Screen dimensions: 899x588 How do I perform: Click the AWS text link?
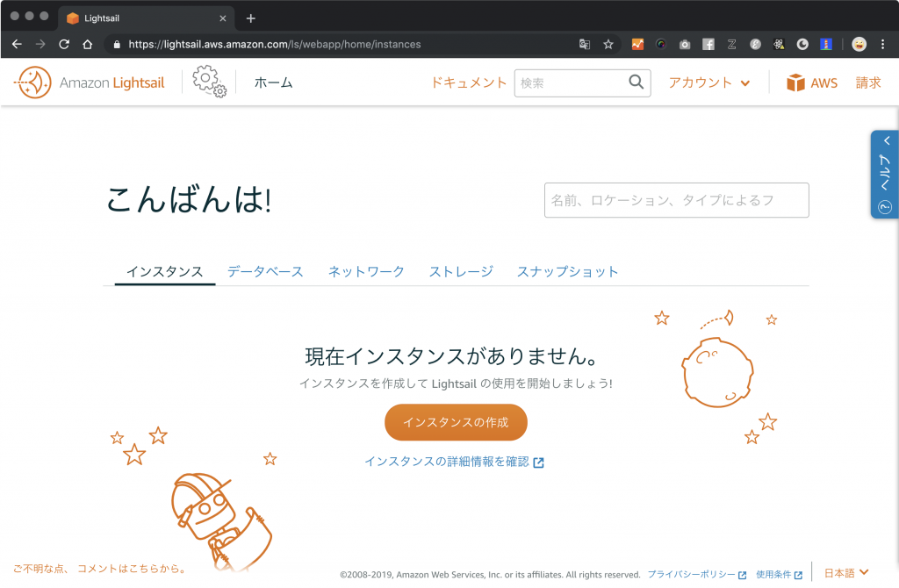click(823, 83)
